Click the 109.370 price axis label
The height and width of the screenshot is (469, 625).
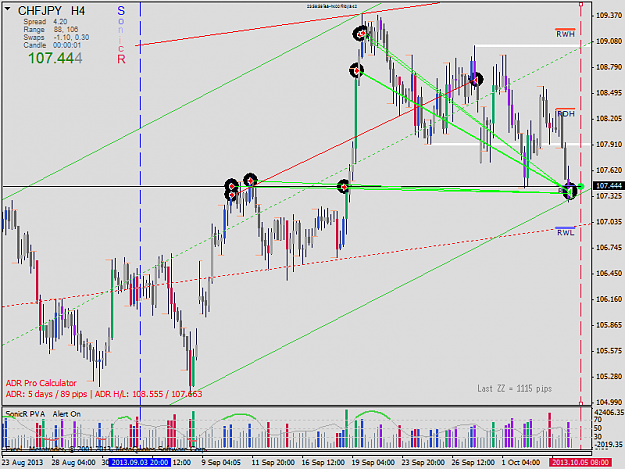609,15
